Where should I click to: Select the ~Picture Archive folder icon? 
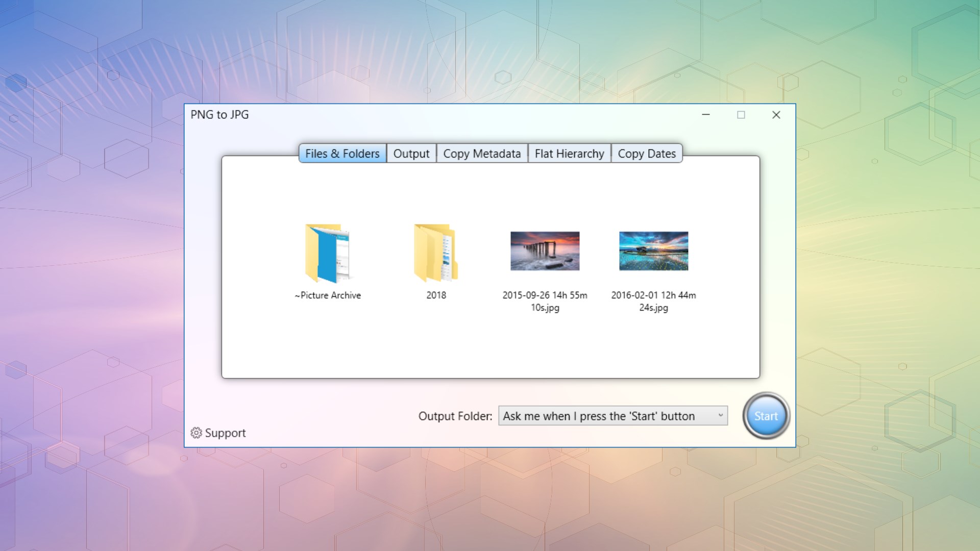coord(328,253)
